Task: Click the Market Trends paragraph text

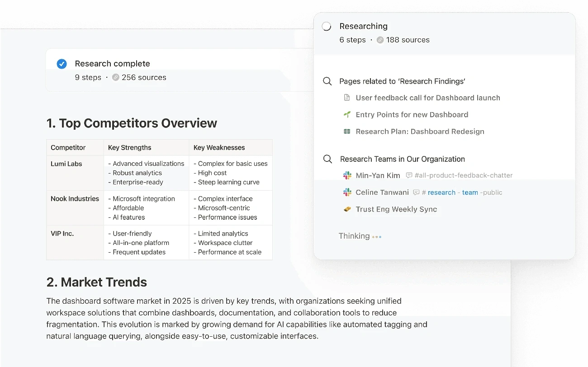Action: (237, 319)
